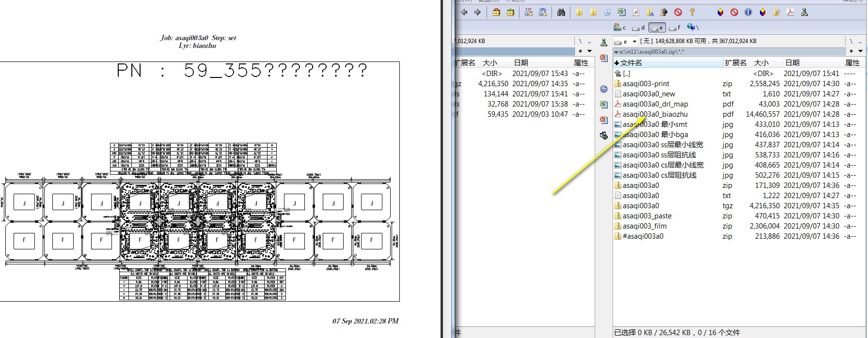Open the right panel drive e dropdown
Image resolution: width=868 pixels, height=338 pixels.
pos(626,42)
